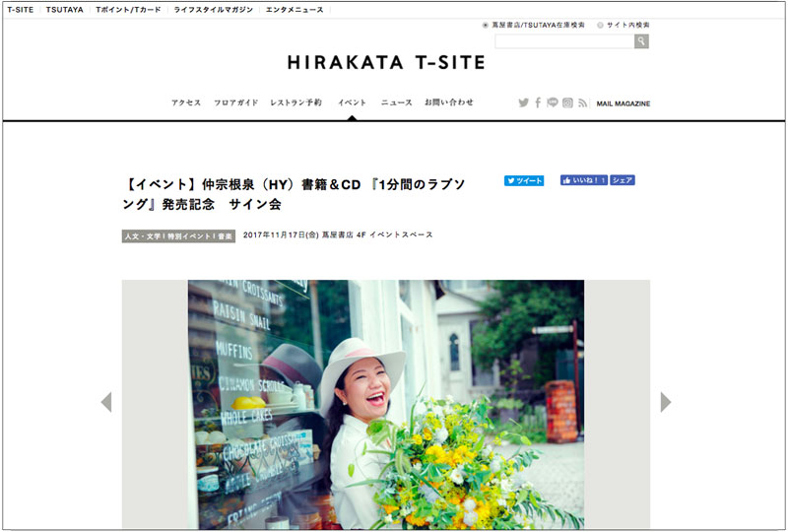The width and height of the screenshot is (788, 532).
Task: Open the RSS feed icon
Action: [582, 103]
